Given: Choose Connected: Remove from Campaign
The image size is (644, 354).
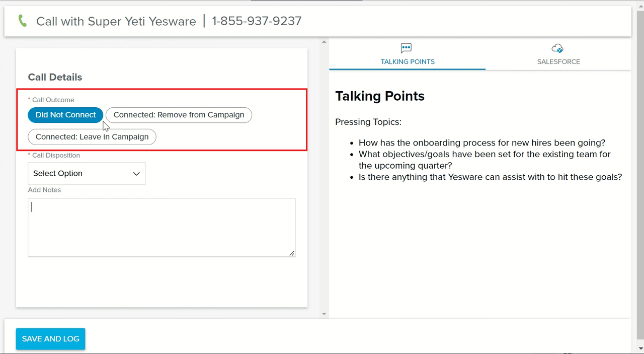Looking at the screenshot, I should [178, 115].
